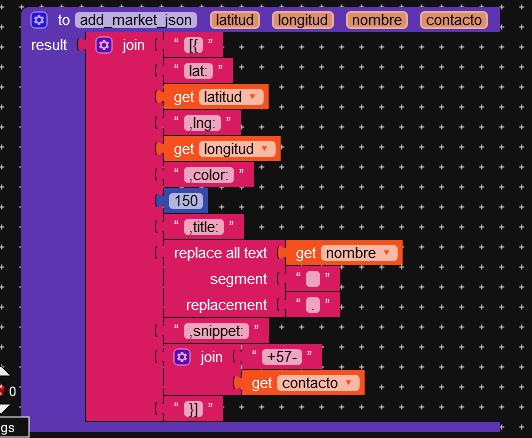Screen dimensions: 532x438
Task: Click the red error indicator icon
Action: click(1, 391)
